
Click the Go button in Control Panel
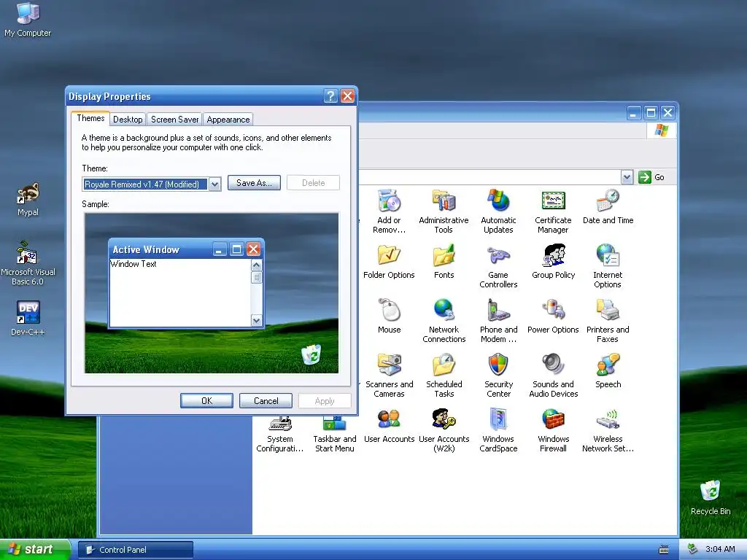651,177
